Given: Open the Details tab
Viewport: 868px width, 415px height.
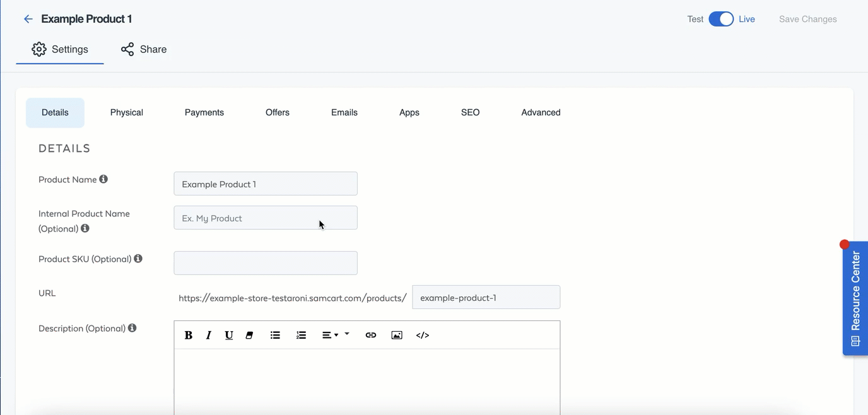Looking at the screenshot, I should (x=55, y=112).
